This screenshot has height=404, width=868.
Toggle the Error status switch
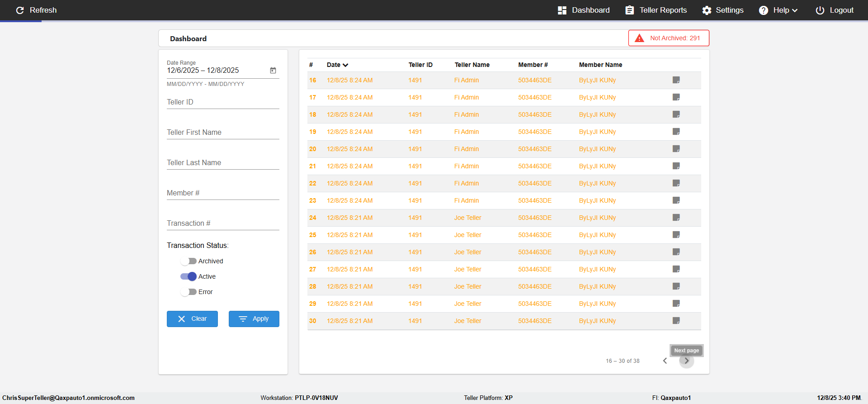[x=189, y=292]
